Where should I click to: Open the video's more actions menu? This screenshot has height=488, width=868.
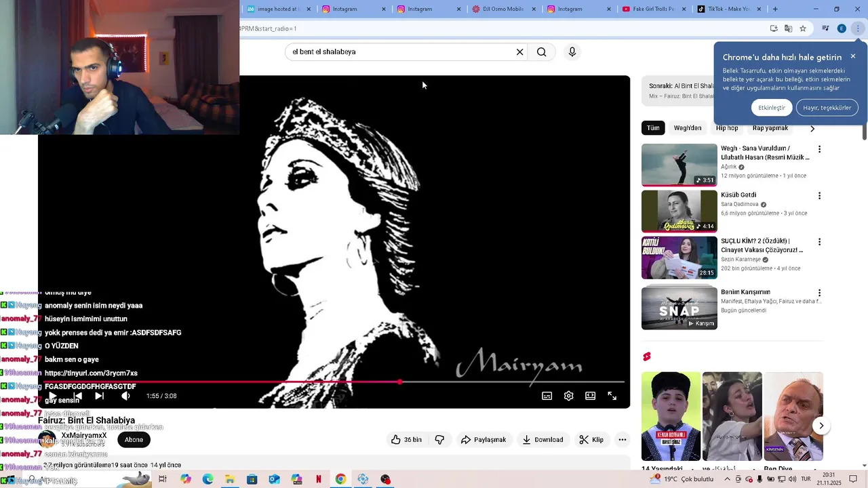[622, 440]
